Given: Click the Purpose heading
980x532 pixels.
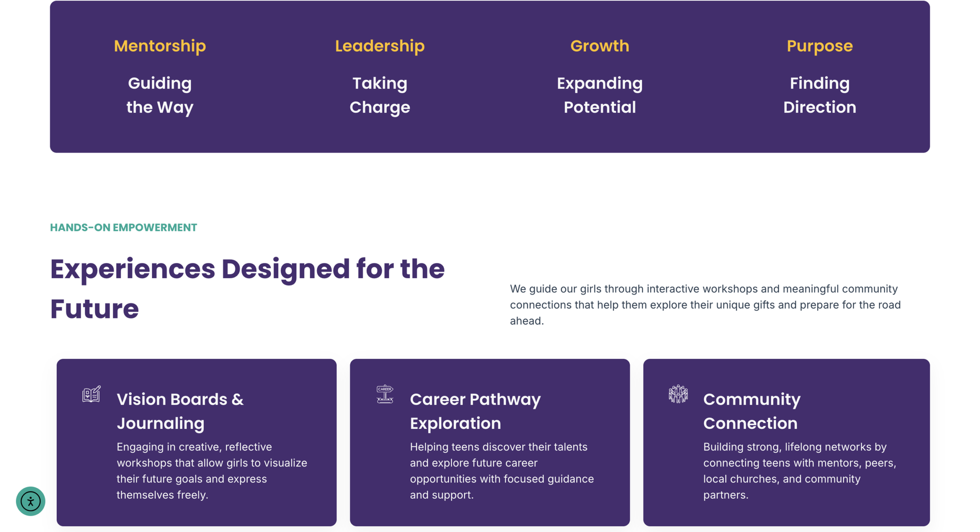Looking at the screenshot, I should tap(820, 46).
